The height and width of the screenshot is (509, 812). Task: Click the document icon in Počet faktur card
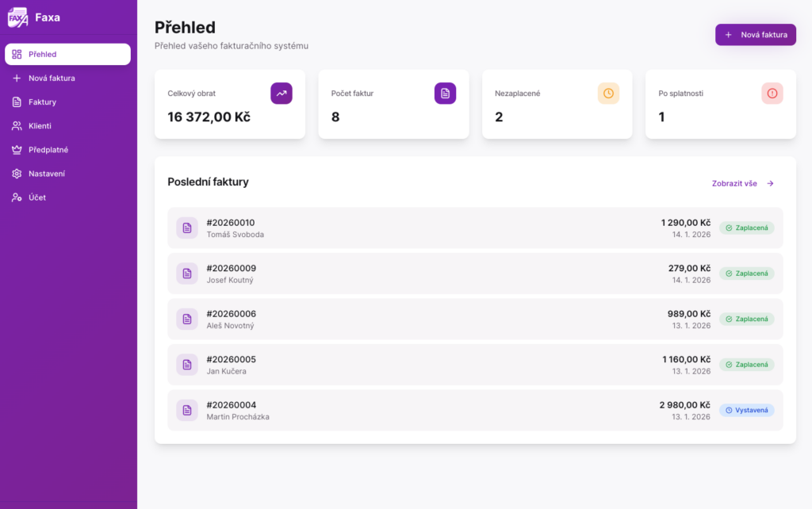coord(445,94)
